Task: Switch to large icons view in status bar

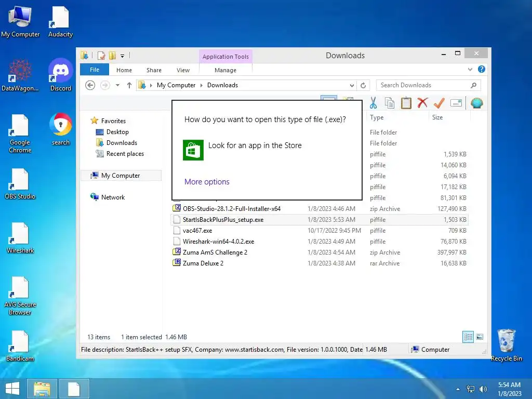Action: pyautogui.click(x=480, y=337)
